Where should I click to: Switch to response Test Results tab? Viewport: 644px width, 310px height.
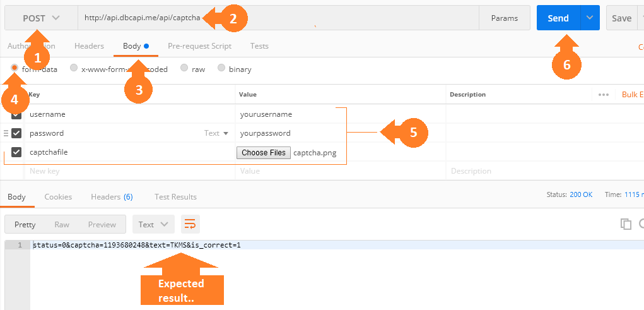coord(175,197)
